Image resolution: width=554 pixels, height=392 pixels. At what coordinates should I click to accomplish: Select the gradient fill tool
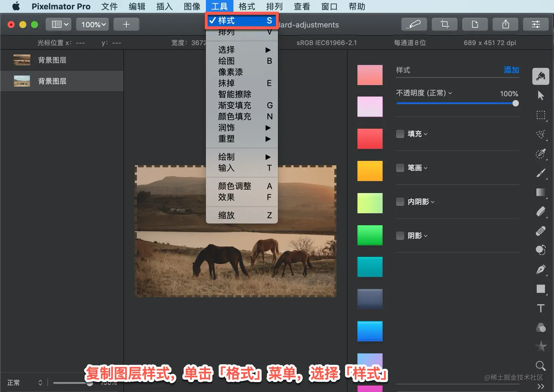[x=540, y=192]
